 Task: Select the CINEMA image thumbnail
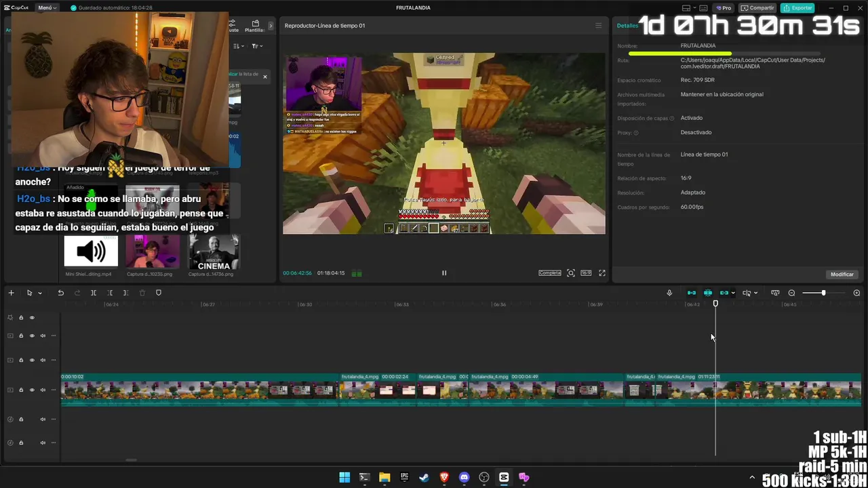(x=214, y=251)
